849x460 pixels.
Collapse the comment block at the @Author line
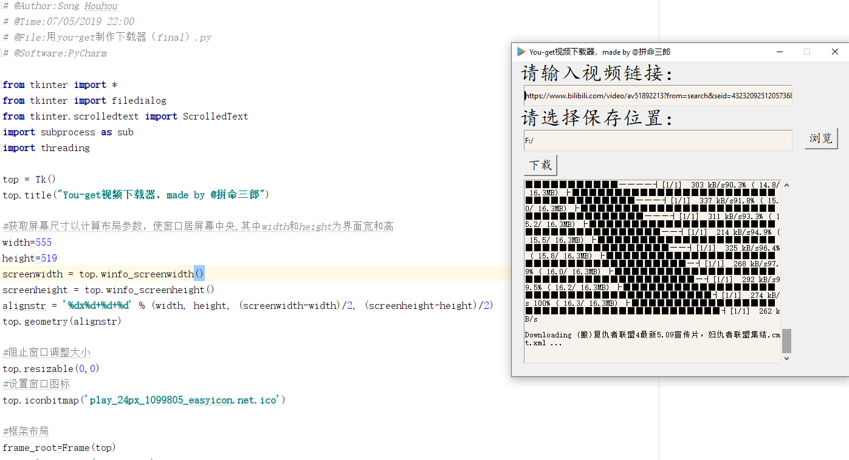click(x=2, y=6)
